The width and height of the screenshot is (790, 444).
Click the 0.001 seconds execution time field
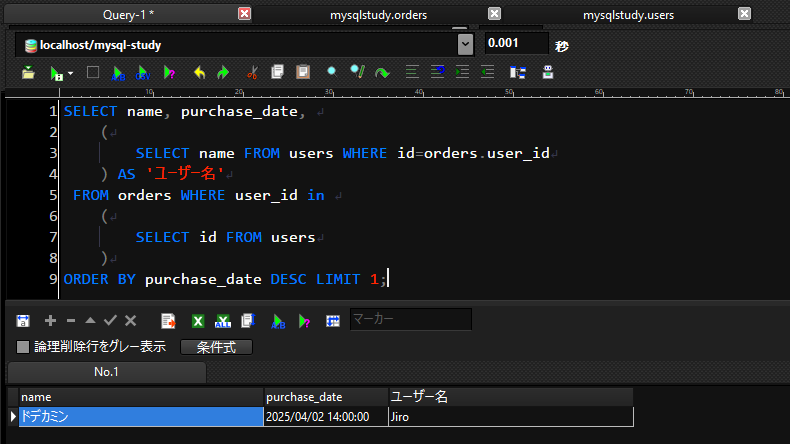516,43
